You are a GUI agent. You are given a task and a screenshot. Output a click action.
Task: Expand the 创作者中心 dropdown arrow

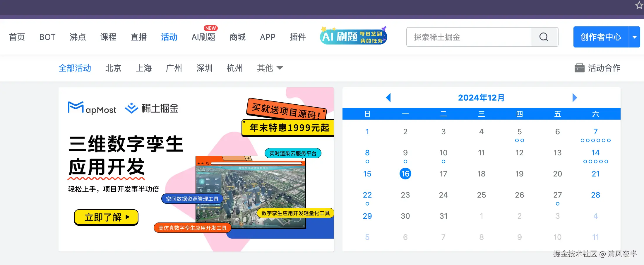point(635,37)
